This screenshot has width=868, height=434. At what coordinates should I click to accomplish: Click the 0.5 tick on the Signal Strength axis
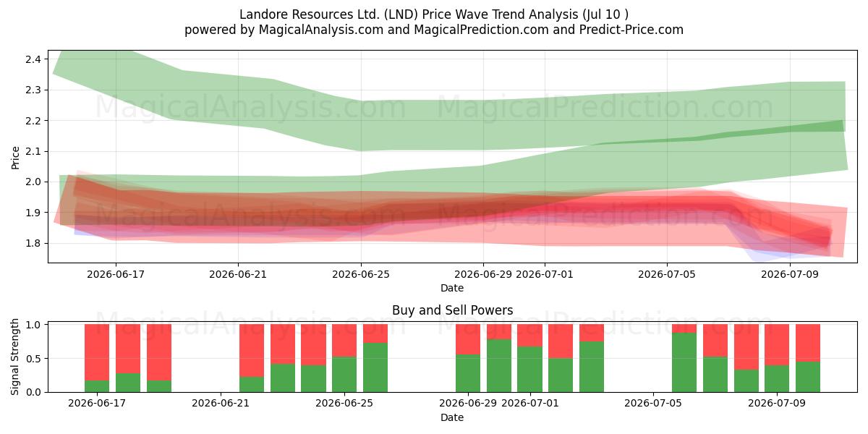33,359
